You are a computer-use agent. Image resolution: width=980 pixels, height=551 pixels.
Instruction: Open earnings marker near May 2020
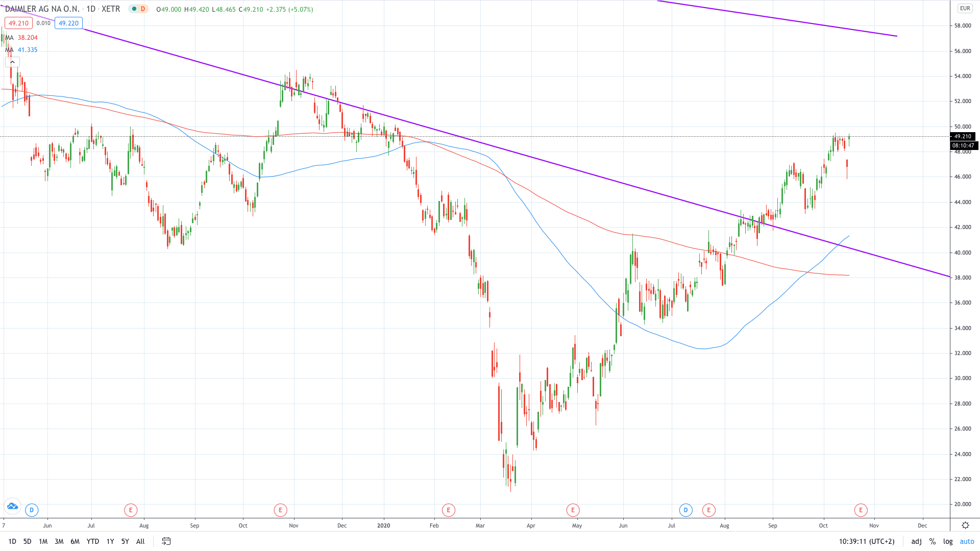click(x=573, y=510)
